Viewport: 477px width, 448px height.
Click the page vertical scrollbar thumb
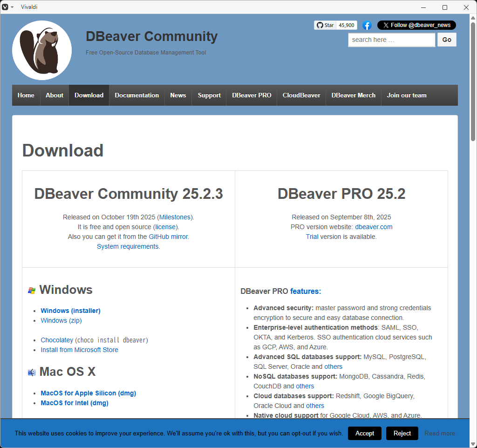click(x=473, y=81)
